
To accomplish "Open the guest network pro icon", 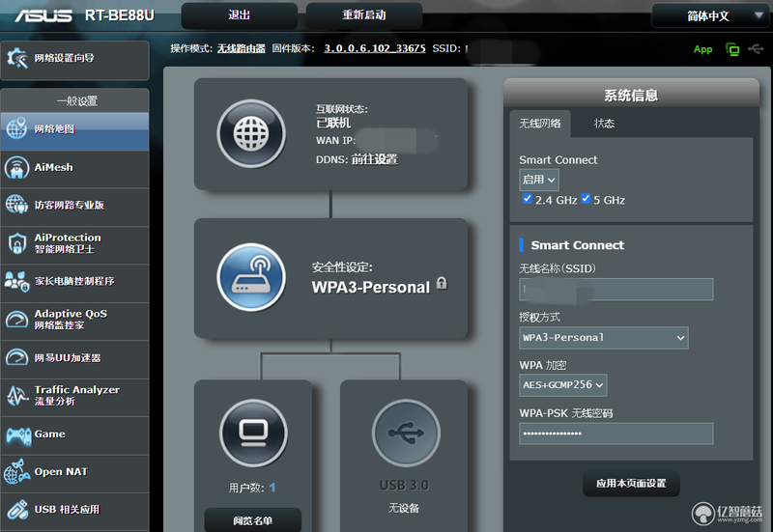I will click(16, 205).
